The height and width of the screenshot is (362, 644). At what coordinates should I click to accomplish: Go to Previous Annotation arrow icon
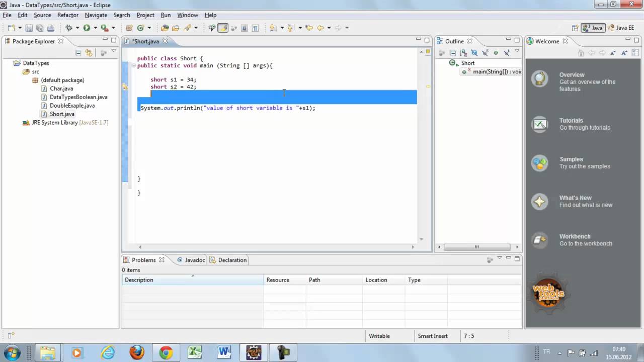pos(290,28)
